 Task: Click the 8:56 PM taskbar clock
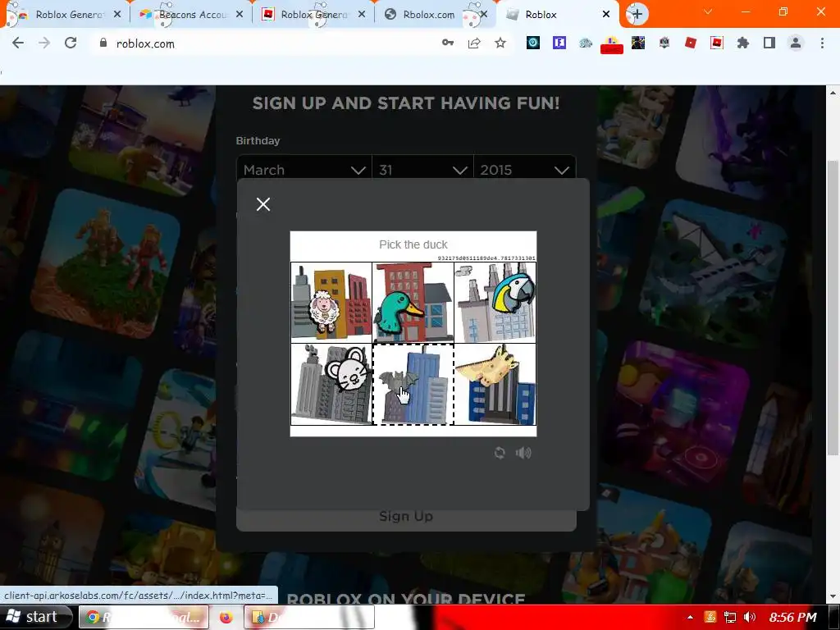pos(793,617)
